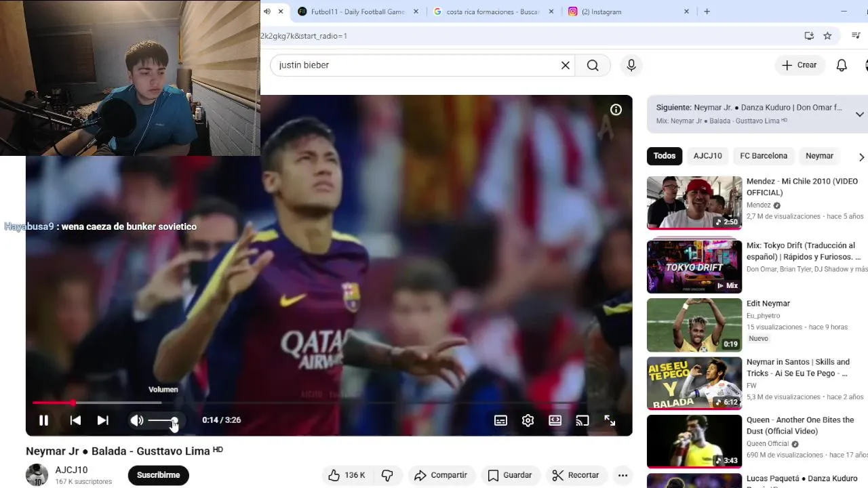Select the AJCJ10 filter chip

707,156
